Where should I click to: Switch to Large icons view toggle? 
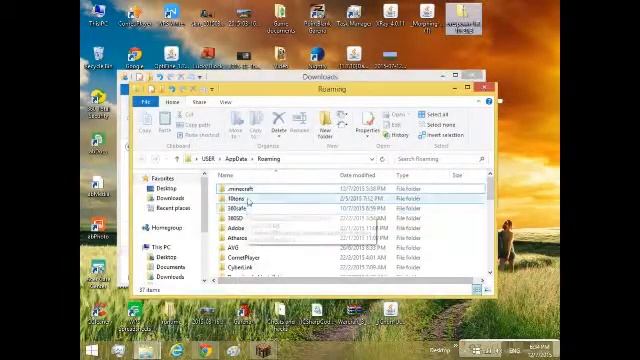[487, 289]
